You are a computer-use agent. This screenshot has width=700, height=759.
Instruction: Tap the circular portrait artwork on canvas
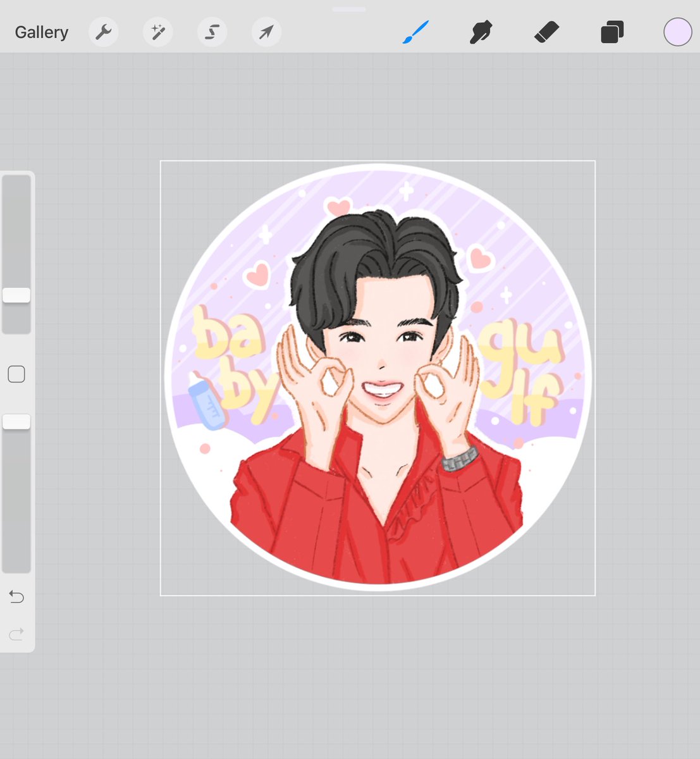click(378, 377)
